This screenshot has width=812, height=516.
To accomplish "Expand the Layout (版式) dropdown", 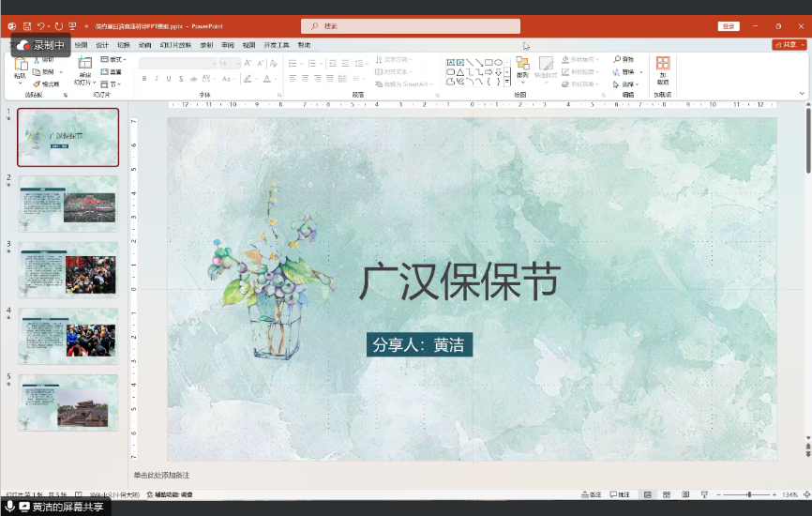I will click(114, 59).
